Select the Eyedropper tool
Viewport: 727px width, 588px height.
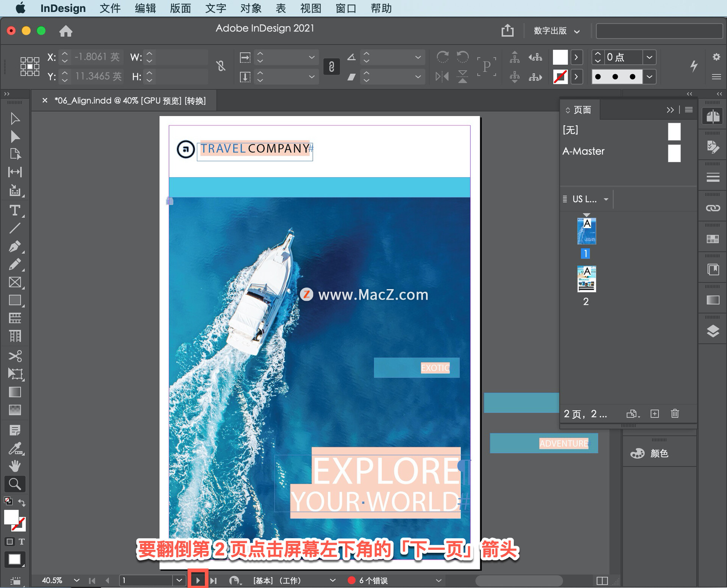pyautogui.click(x=15, y=448)
